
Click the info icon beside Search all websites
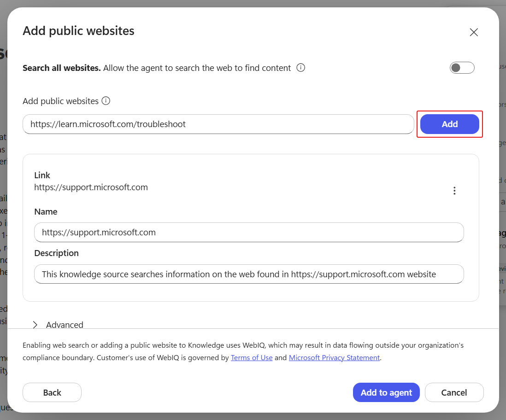pyautogui.click(x=300, y=68)
